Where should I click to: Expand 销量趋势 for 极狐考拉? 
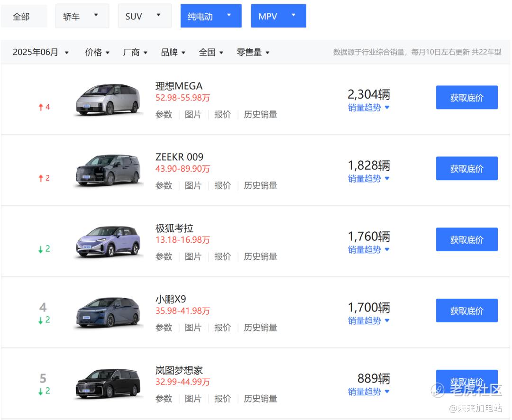(x=368, y=249)
